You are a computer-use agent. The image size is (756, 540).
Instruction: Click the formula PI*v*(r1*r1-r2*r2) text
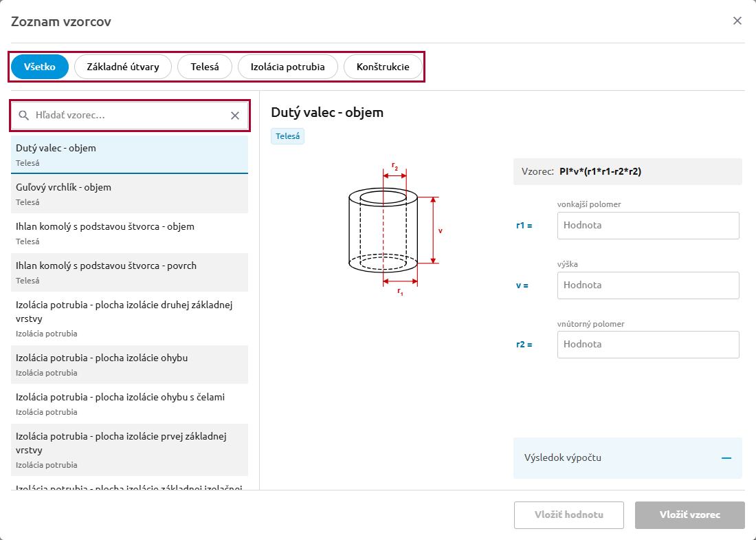point(600,171)
